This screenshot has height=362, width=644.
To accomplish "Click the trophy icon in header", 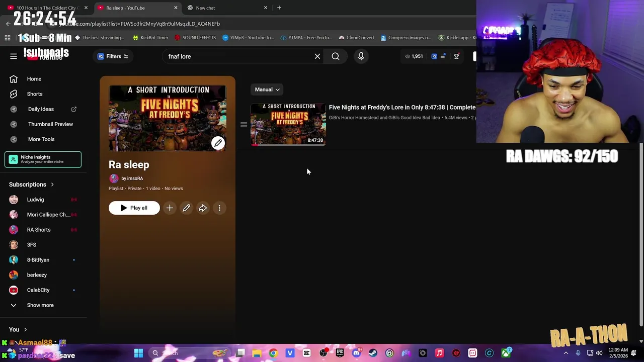I will (456, 56).
